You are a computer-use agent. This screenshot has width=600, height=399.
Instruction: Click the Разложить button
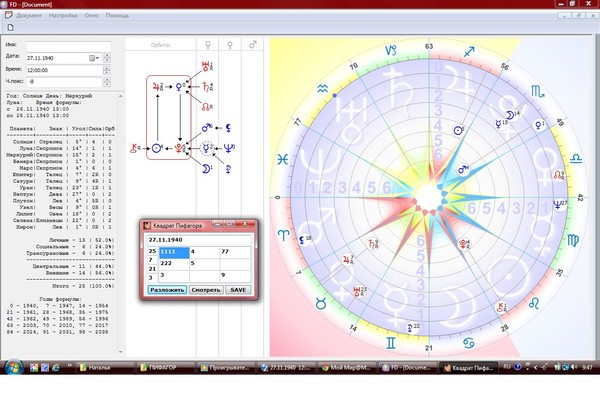[167, 290]
